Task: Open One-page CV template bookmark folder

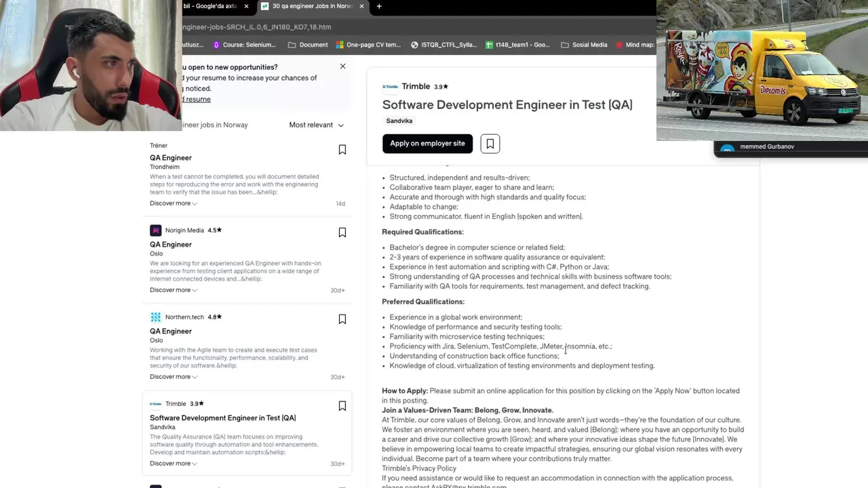Action: pyautogui.click(x=368, y=45)
